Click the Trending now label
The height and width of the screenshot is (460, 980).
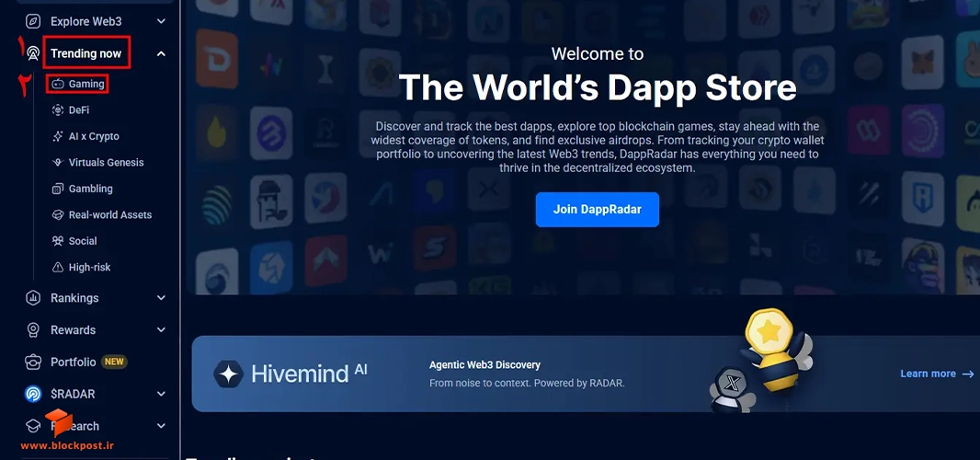pyautogui.click(x=86, y=54)
